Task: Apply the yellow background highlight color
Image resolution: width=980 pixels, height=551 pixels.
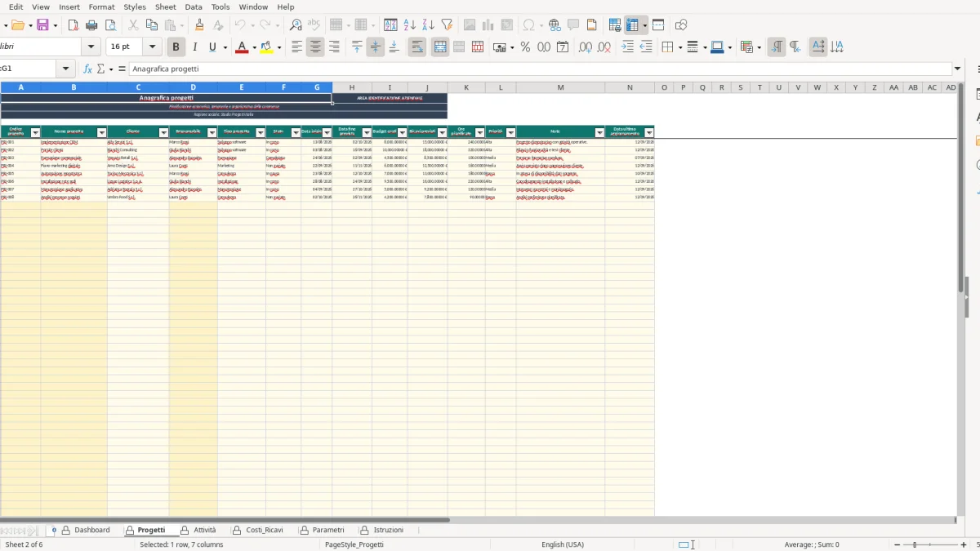Action: click(x=267, y=47)
